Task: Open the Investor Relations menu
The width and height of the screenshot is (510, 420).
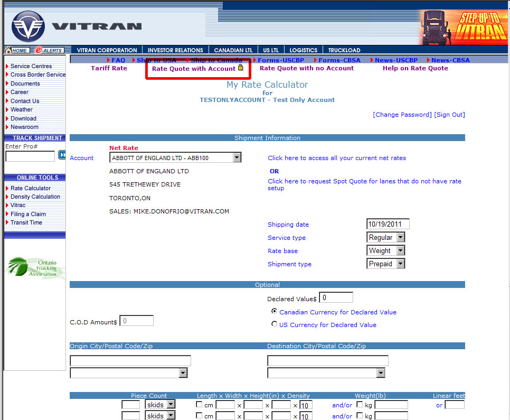Action: point(175,50)
